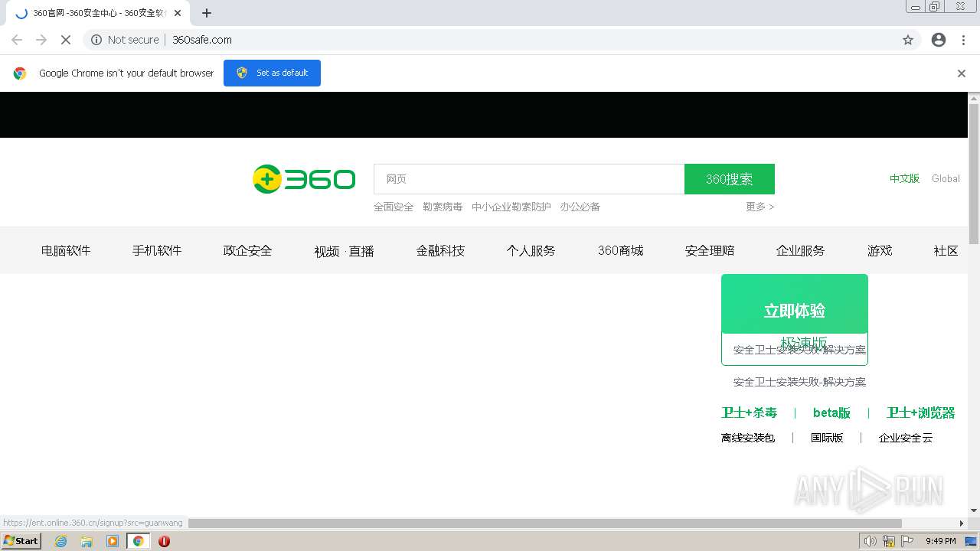Open the 国际版 link
This screenshot has width=980, height=551.
point(827,438)
